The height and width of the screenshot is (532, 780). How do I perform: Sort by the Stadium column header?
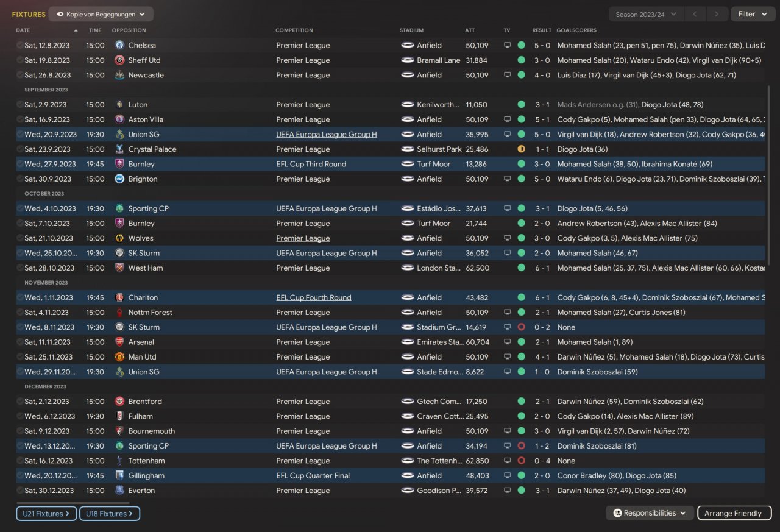pyautogui.click(x=411, y=30)
